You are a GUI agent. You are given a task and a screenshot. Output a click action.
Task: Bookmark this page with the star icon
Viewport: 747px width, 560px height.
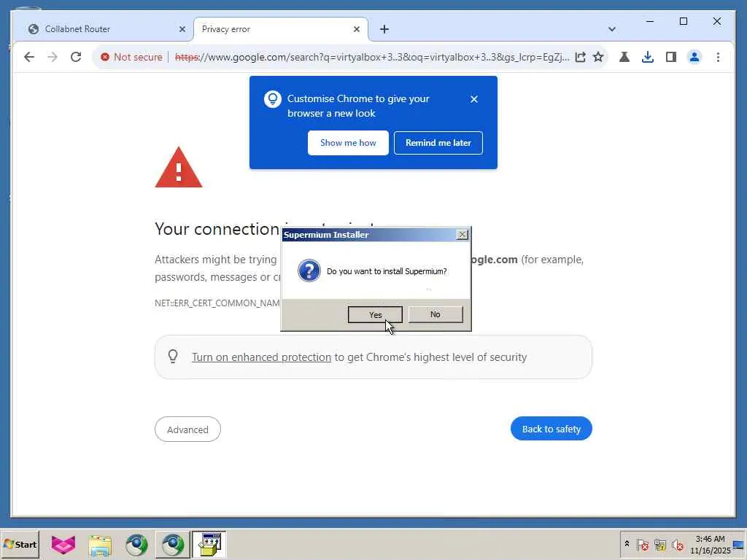pos(598,57)
